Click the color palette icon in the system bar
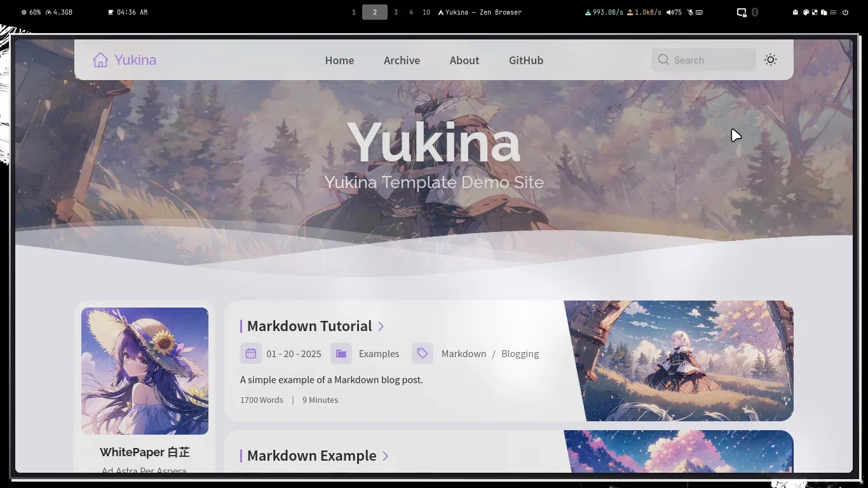 coord(806,12)
